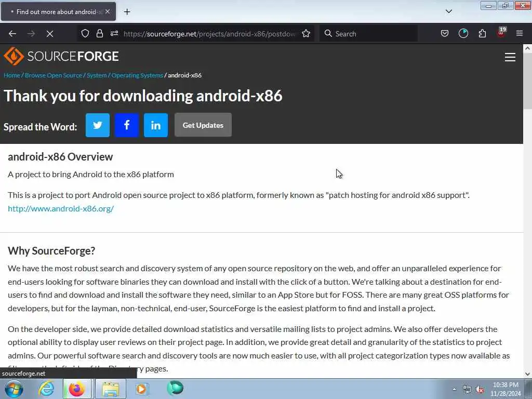Viewport: 532px width, 399px height.
Task: Share on Twitter
Action: (97, 125)
